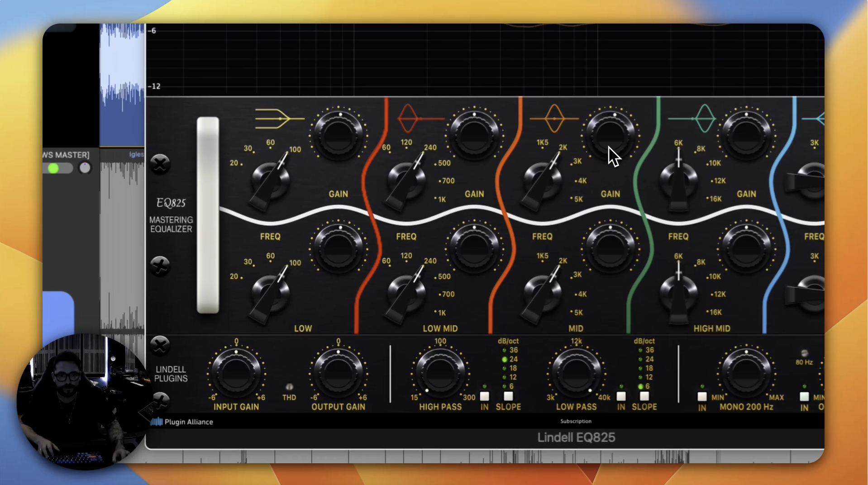Click the OUTPUT GAIN knob
Image resolution: width=868 pixels, height=485 pixels.
pyautogui.click(x=338, y=373)
